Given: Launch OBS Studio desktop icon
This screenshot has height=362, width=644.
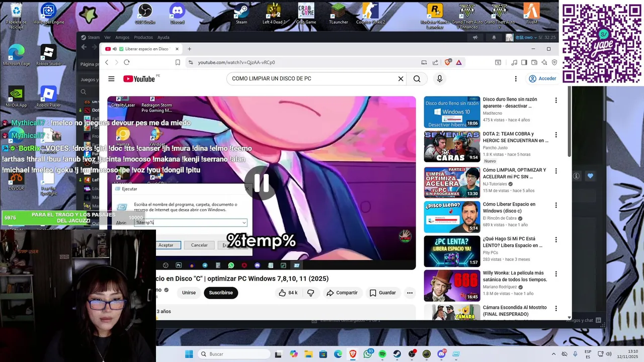Looking at the screenshot, I should pyautogui.click(x=145, y=14).
